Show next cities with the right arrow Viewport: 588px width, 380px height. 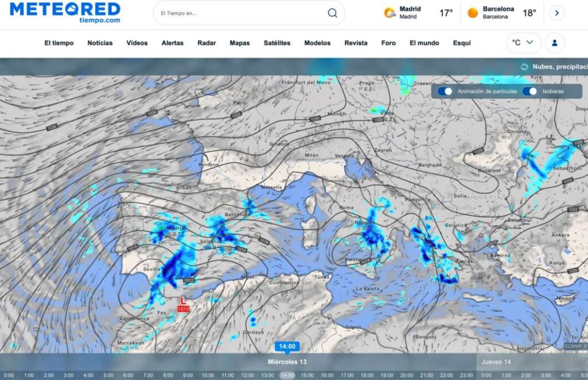(556, 13)
